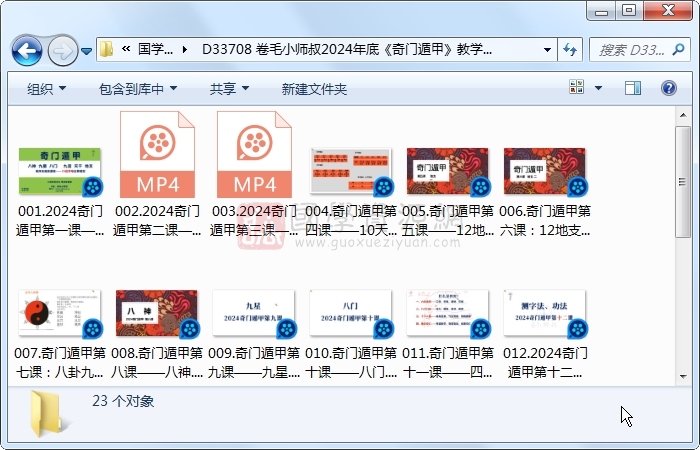Click file name 001.2024奇门遁甲第一课
The height and width of the screenshot is (450, 700).
tap(60, 221)
